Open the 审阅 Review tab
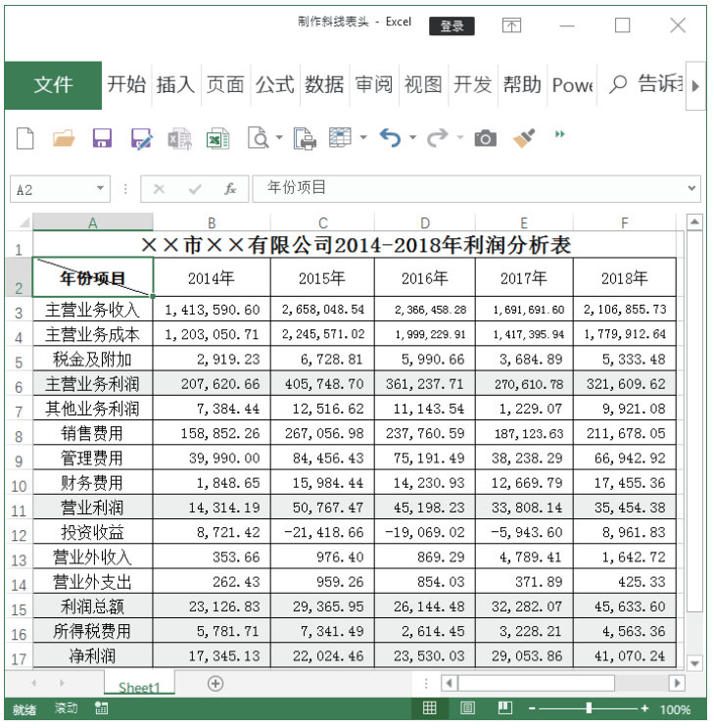This screenshot has height=728, width=714. coord(374,85)
